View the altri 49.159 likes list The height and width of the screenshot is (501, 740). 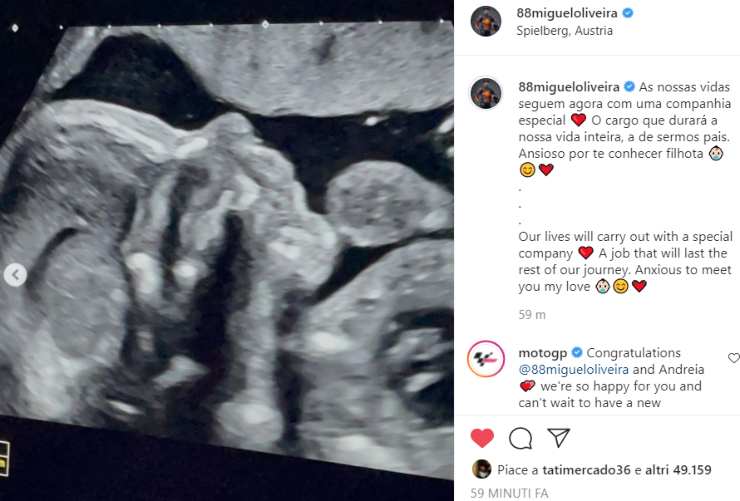(x=678, y=470)
